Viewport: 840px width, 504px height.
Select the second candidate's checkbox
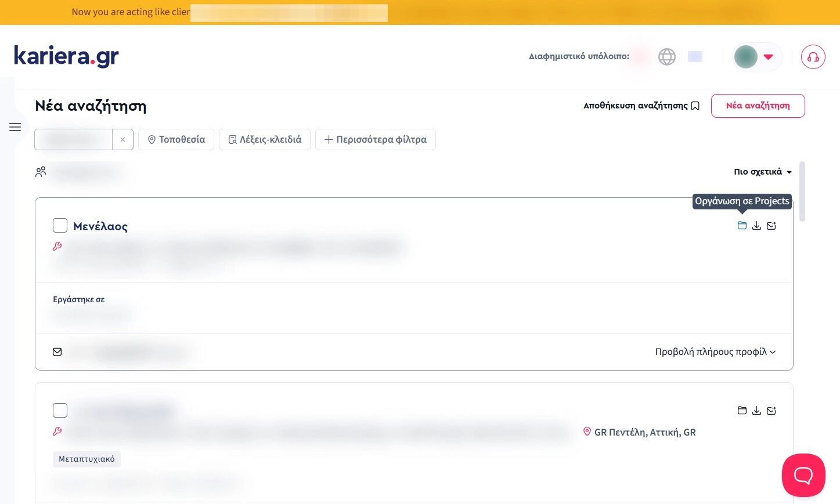pos(60,410)
